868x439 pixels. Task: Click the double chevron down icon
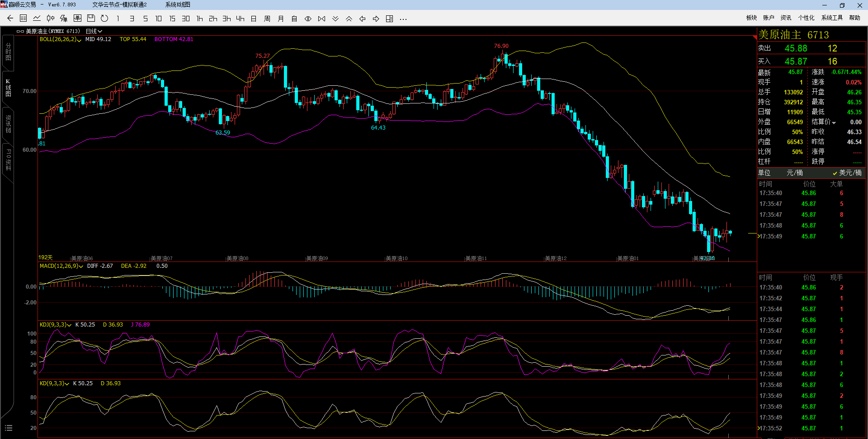(335, 19)
